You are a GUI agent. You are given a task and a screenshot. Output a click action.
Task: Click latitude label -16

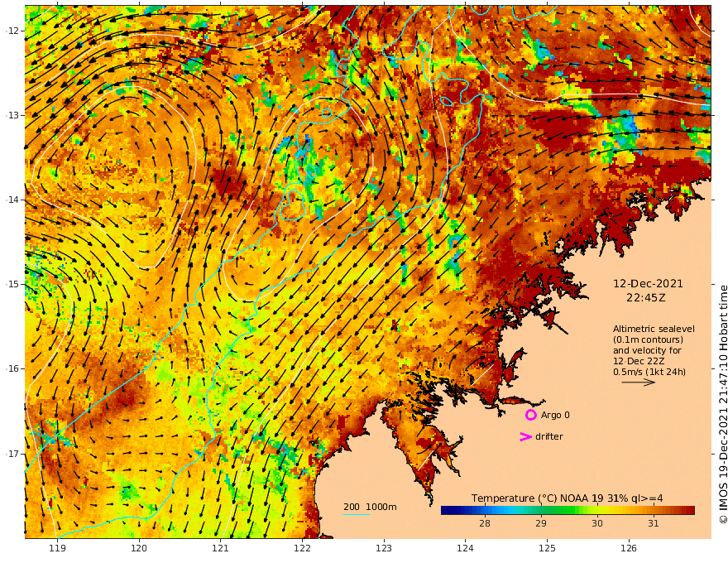(12, 368)
